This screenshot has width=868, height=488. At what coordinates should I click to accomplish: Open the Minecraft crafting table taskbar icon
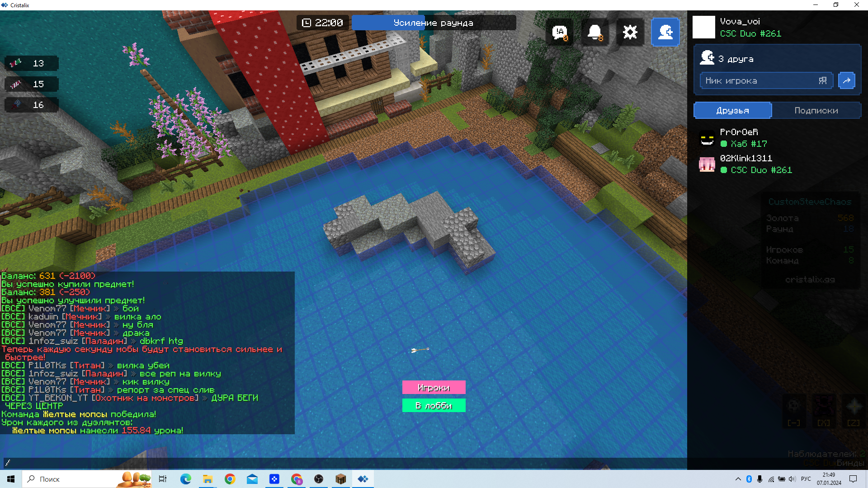click(x=341, y=479)
